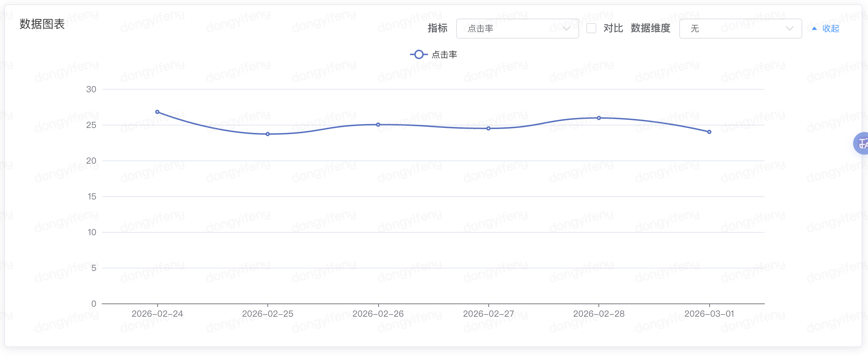
Task: Click the 数据图表 panel title
Action: tap(42, 24)
